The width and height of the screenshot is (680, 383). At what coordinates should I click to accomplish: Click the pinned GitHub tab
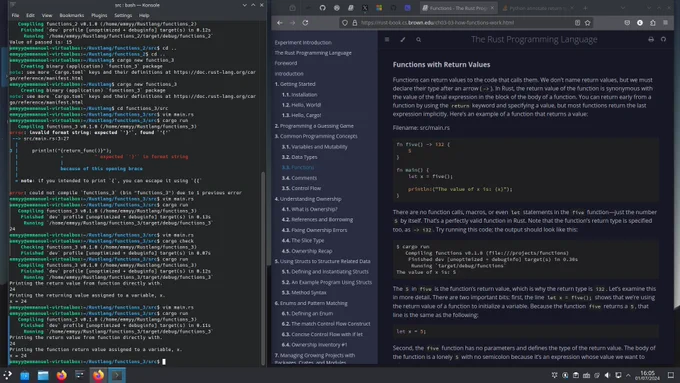point(322,8)
